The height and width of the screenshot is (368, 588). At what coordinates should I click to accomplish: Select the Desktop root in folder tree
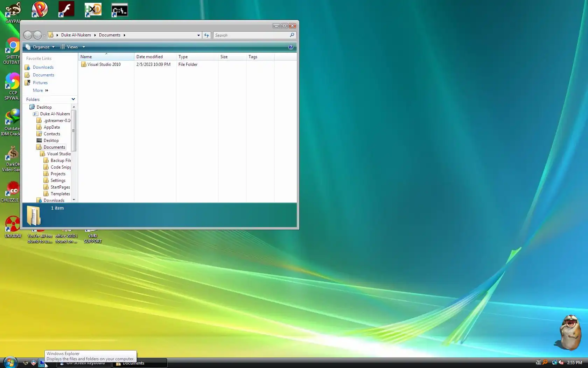point(44,107)
